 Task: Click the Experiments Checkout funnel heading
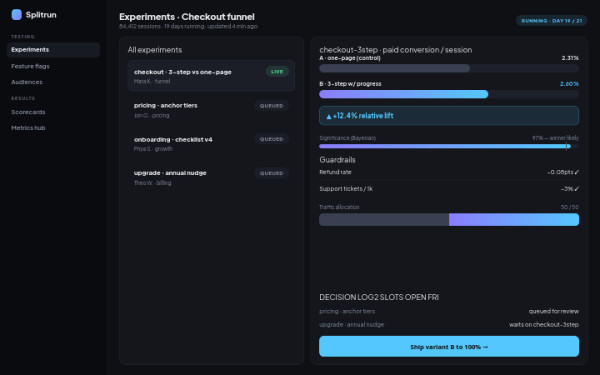tap(187, 17)
